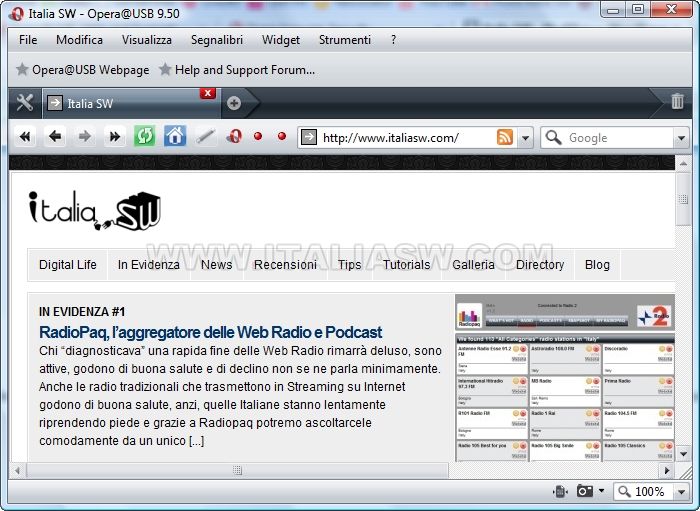Open the Digital Life section

click(x=68, y=265)
